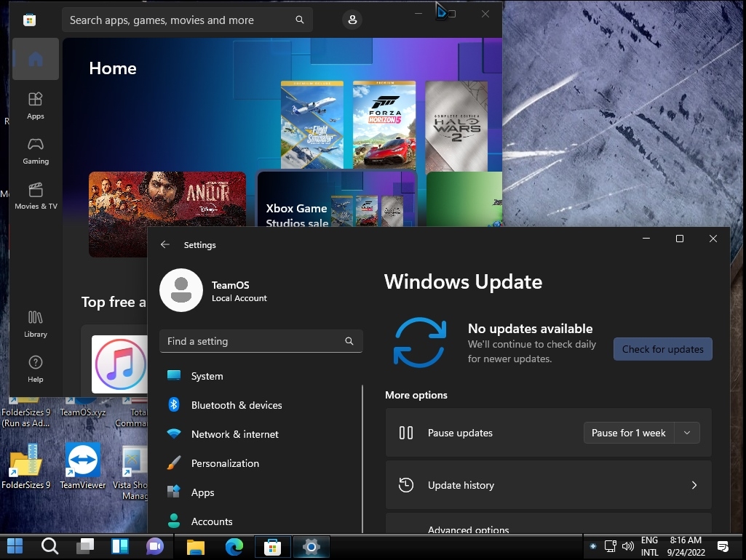
Task: Click the Pause for 1 week button
Action: [629, 433]
